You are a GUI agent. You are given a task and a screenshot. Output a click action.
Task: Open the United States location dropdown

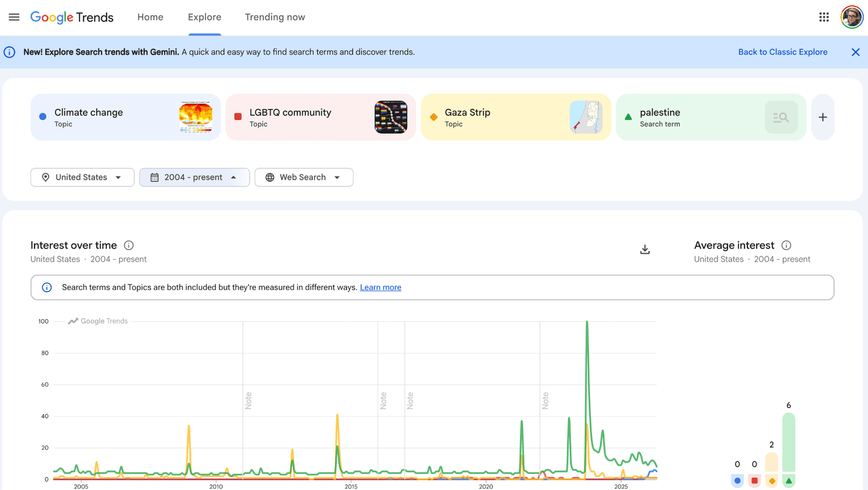click(82, 177)
